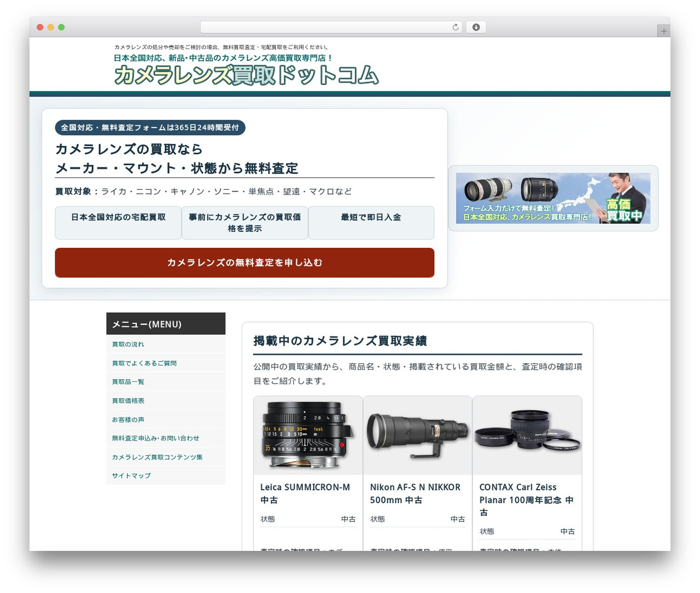This screenshot has width=700, height=593.
Task: Click the 日本全国対応、新品・中古品 header tagline
Action: coord(223,58)
